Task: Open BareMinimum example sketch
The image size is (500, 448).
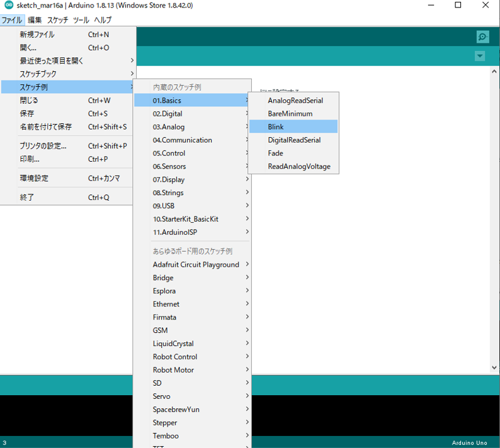Action: tap(293, 113)
